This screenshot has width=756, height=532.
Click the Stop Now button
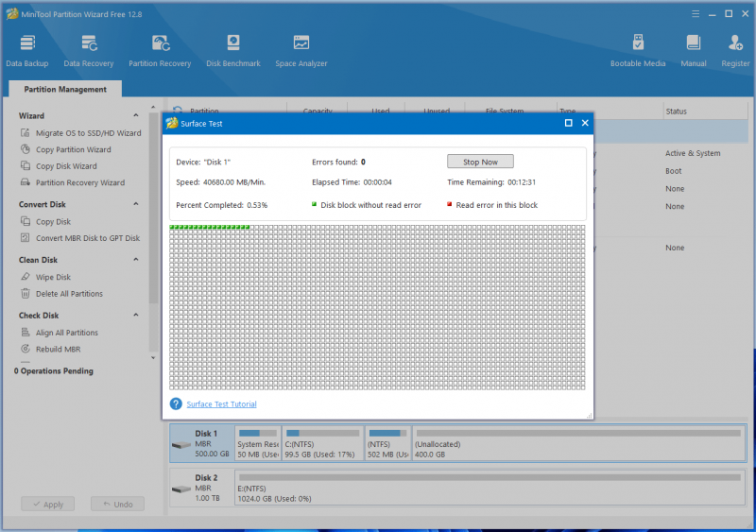480,162
